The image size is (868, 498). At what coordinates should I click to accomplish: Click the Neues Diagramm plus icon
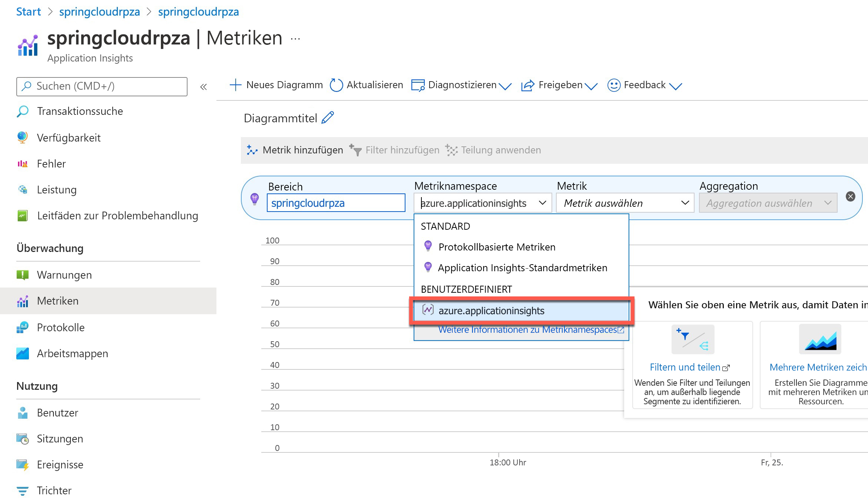[x=235, y=85]
